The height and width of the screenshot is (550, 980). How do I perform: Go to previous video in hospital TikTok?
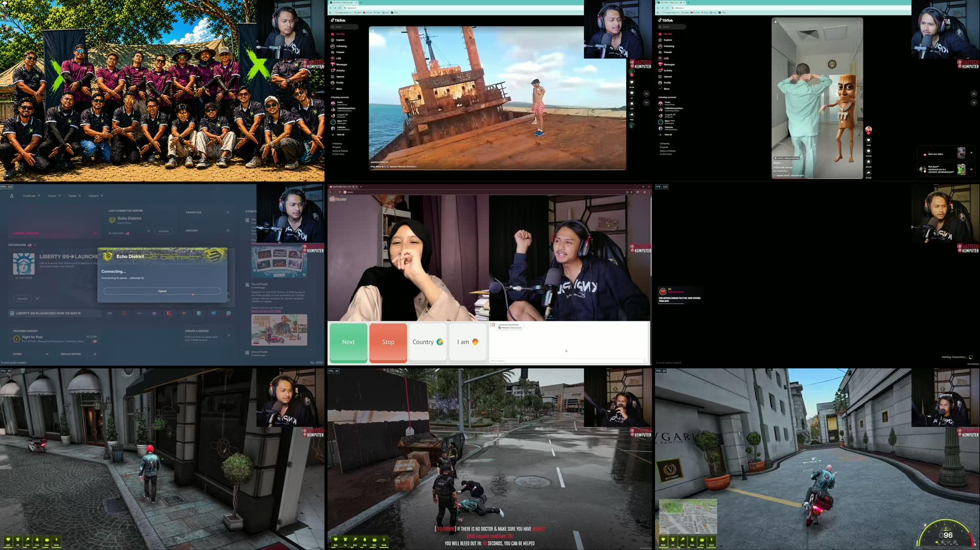pos(973,94)
